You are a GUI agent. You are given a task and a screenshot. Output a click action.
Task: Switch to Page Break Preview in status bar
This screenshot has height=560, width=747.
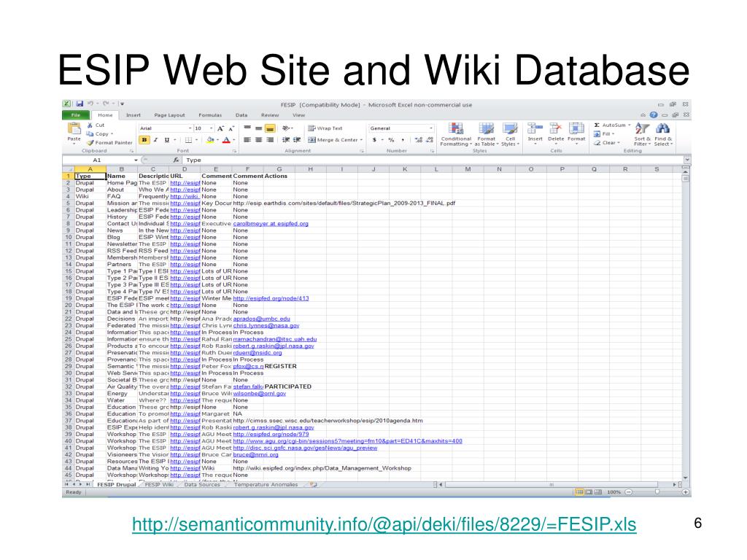pos(598,492)
